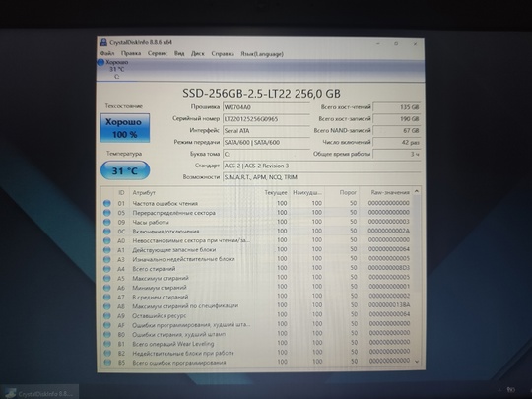The width and height of the screenshot is (532, 399).
Task: Click the scroll down arrow of attribute list
Action: 417,362
